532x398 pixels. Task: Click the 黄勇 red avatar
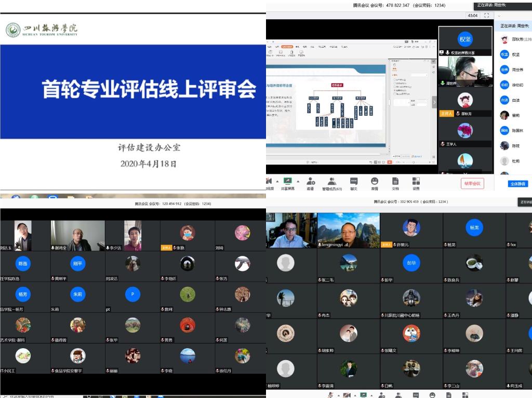187,325
